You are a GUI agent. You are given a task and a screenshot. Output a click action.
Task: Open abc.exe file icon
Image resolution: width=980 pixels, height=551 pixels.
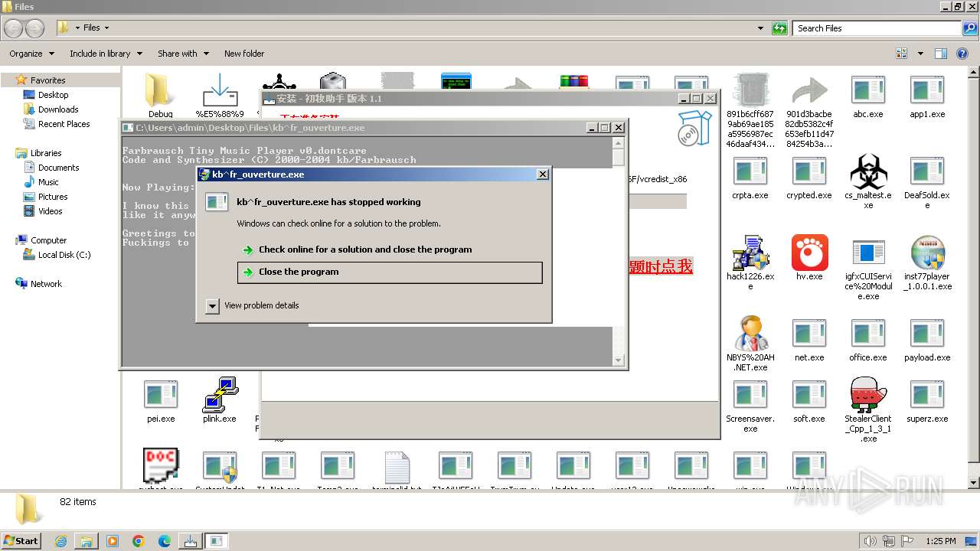868,97
